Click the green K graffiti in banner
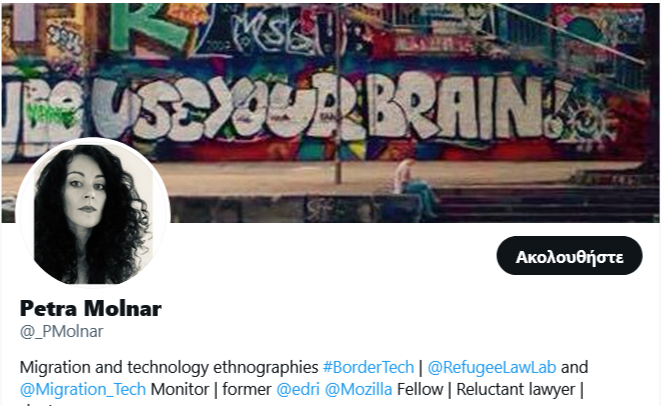 [x=147, y=26]
